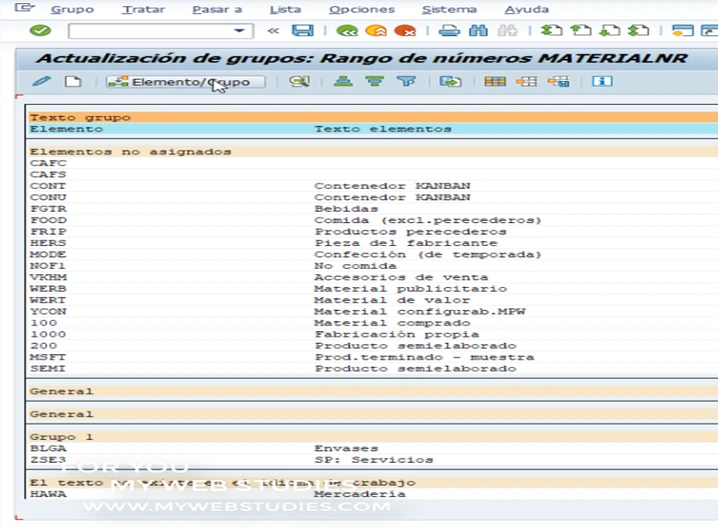The width and height of the screenshot is (718, 529).
Task: Select element 1000 Fabricación propia
Action: pos(373,334)
